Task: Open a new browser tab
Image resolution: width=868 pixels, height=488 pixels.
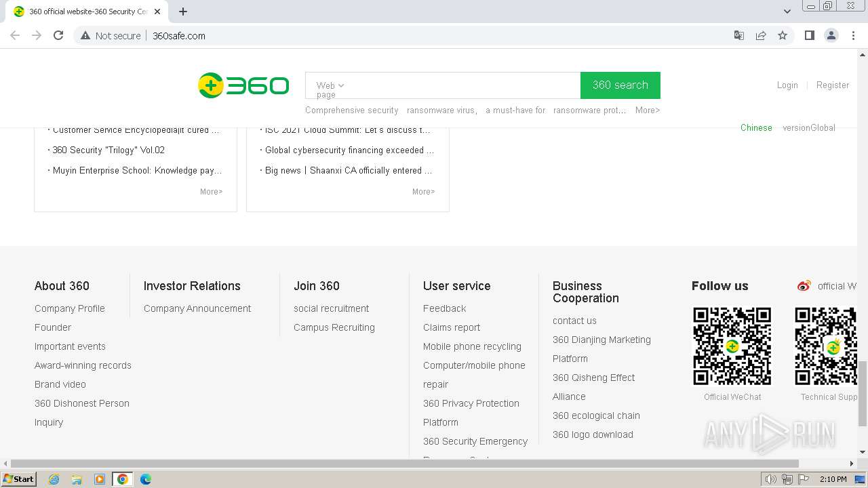Action: (183, 12)
